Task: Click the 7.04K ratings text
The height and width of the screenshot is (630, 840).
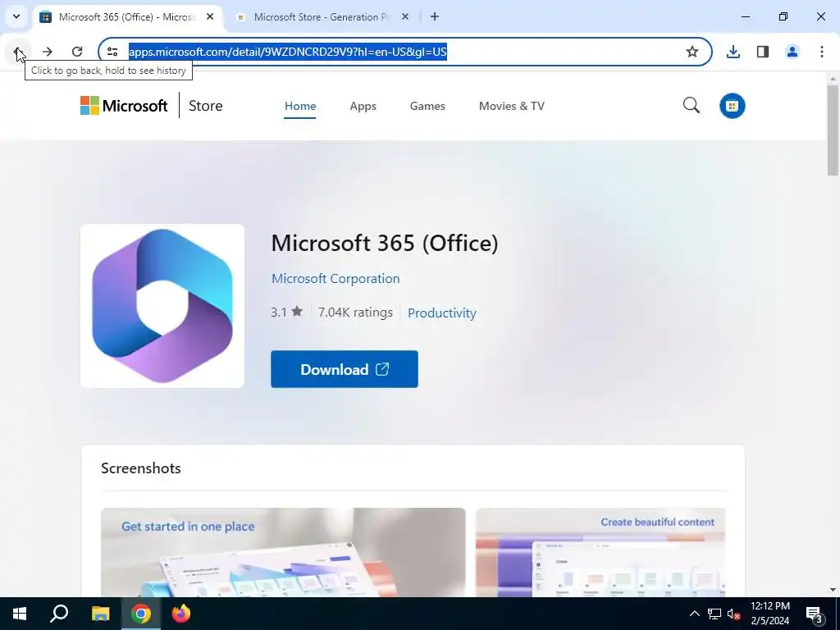Action: coord(355,313)
